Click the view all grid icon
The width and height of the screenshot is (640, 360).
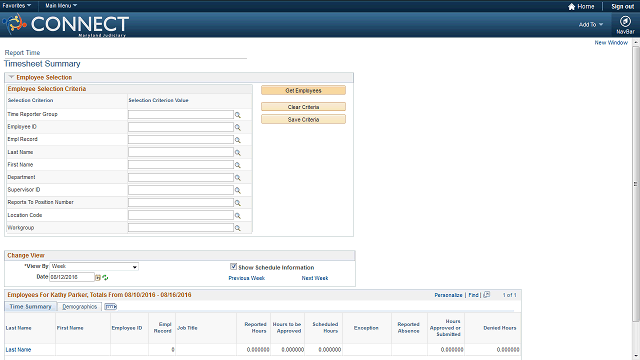(x=487, y=295)
